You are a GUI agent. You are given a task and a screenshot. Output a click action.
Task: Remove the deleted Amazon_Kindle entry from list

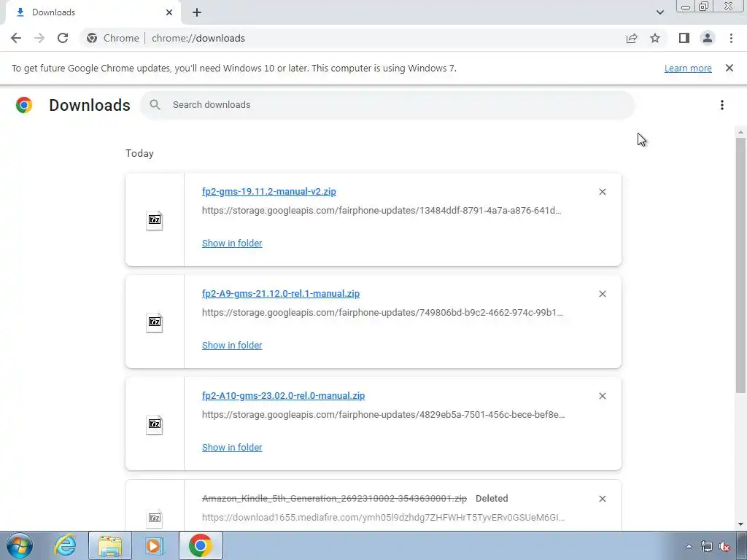click(602, 499)
